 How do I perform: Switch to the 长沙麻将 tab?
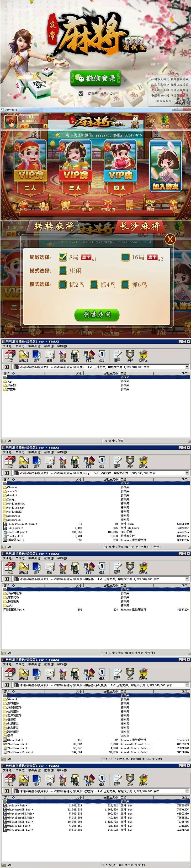(140, 227)
